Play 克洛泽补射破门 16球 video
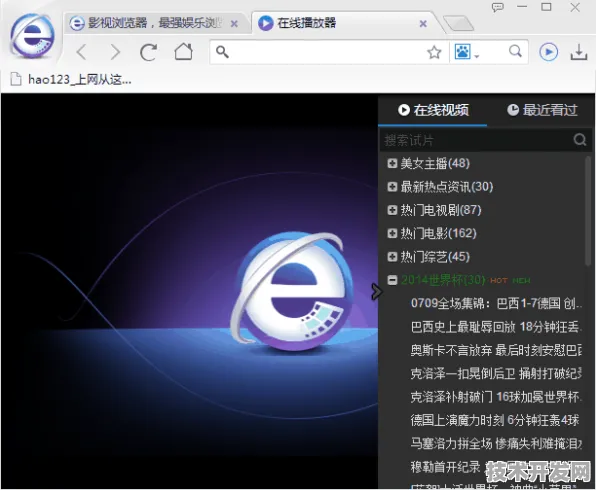 (496, 397)
